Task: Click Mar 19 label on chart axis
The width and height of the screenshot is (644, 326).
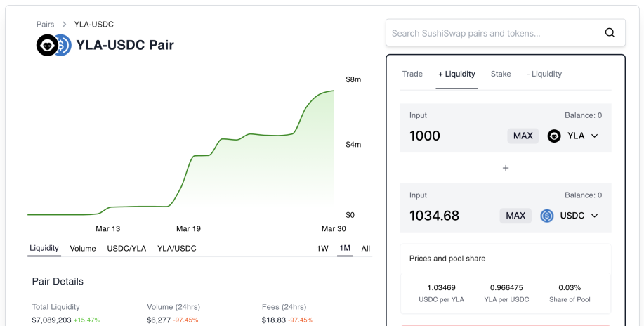Action: 188,228
